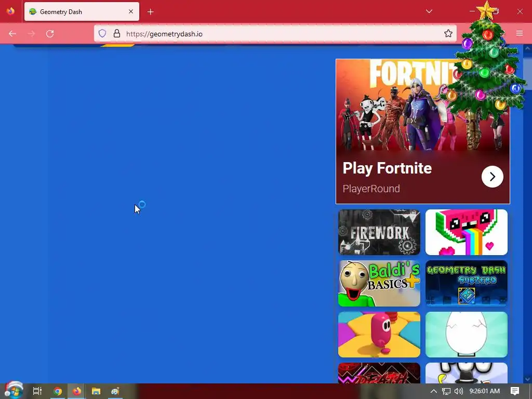Viewport: 532px width, 399px height.
Task: Open the tracking protection shield icon
Action: pyautogui.click(x=102, y=33)
